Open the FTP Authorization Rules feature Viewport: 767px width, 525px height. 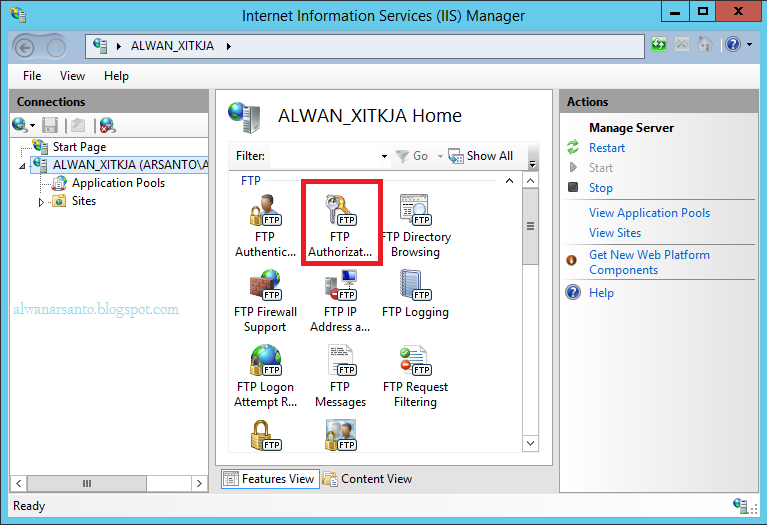pyautogui.click(x=340, y=226)
